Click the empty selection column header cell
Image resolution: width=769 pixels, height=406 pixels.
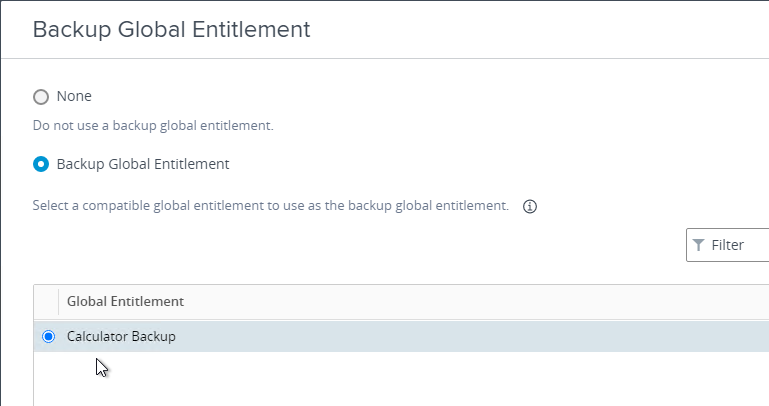pos(46,302)
